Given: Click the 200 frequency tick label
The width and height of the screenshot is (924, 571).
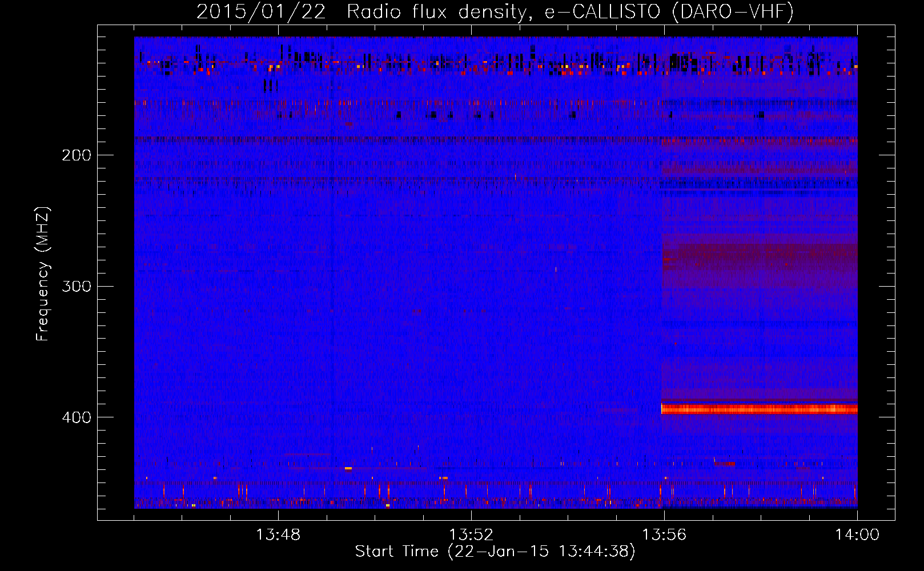Looking at the screenshot, I should pyautogui.click(x=77, y=155).
